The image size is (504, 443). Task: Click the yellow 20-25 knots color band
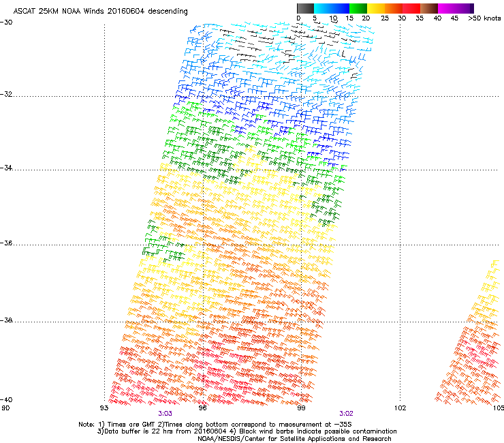(376, 8)
